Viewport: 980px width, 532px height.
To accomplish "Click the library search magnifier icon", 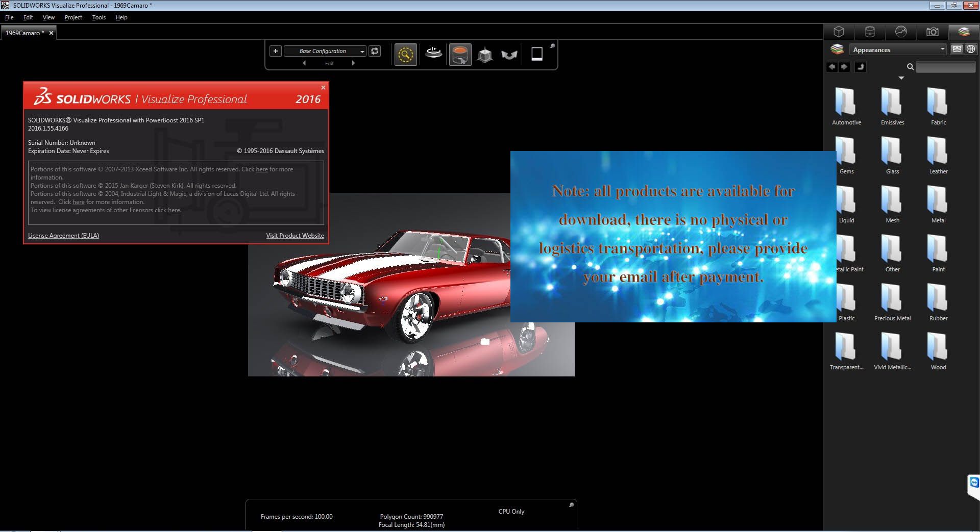I will point(910,67).
